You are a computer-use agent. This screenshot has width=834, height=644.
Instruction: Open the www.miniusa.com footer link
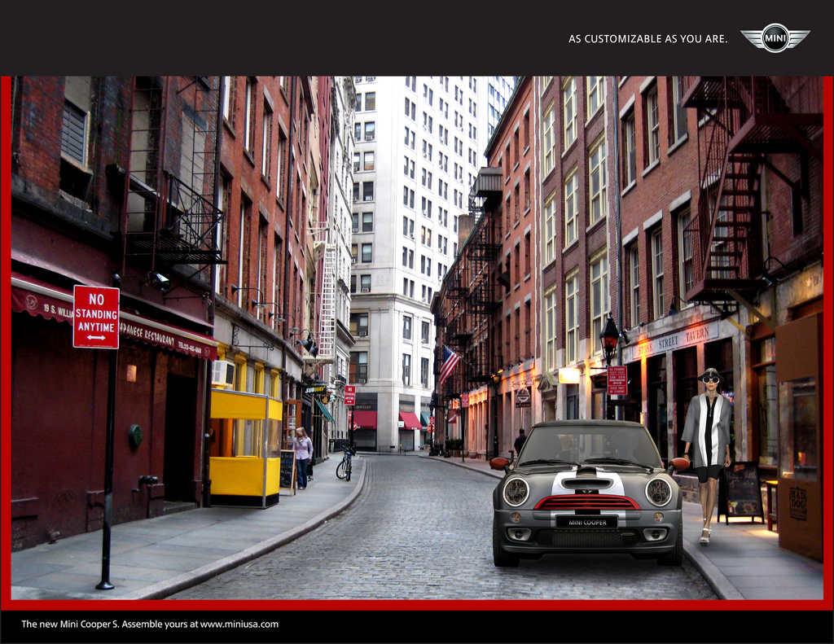[x=239, y=624]
